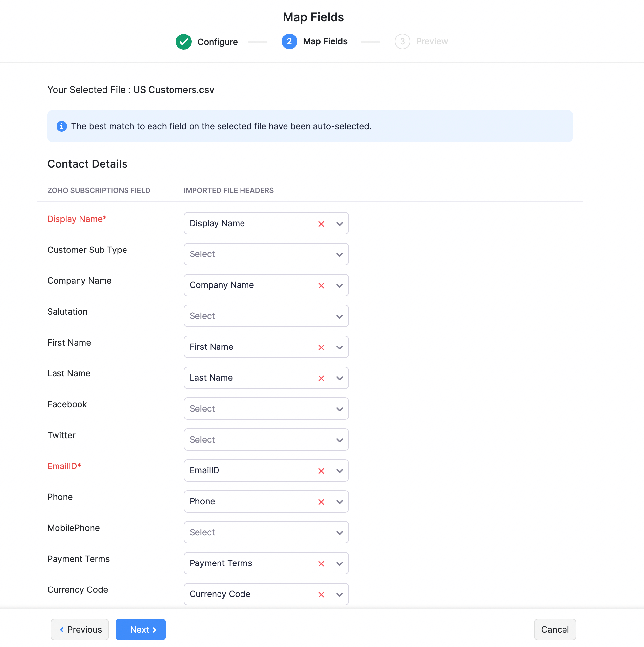Expand the Salutation select dropdown

(x=266, y=316)
